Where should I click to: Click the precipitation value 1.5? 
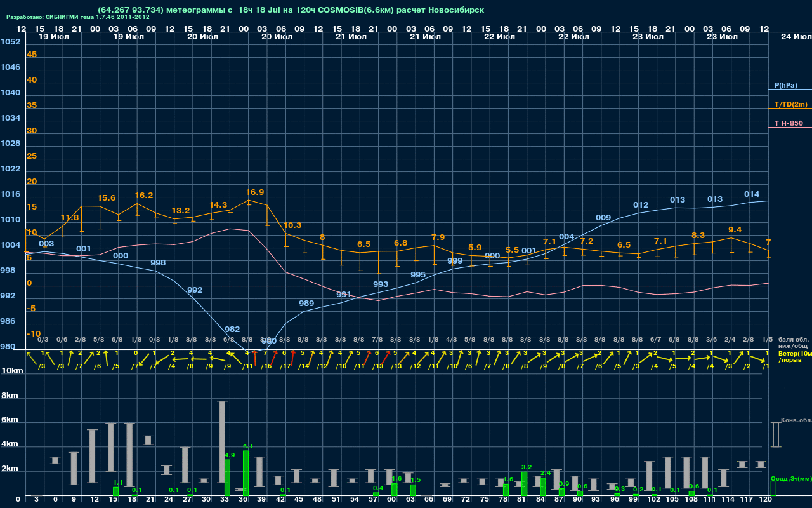[416, 479]
